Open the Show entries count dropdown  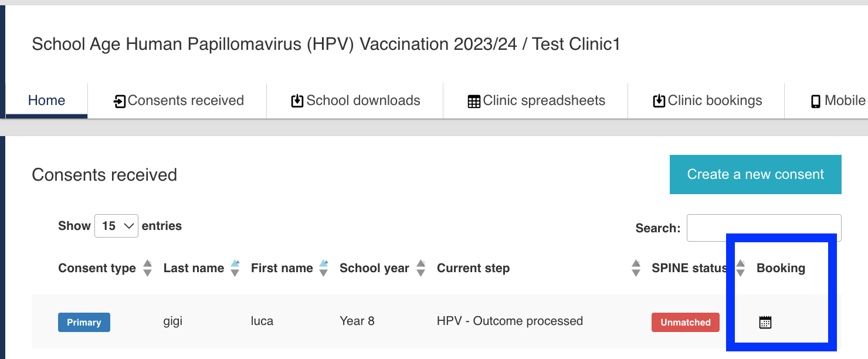116,226
